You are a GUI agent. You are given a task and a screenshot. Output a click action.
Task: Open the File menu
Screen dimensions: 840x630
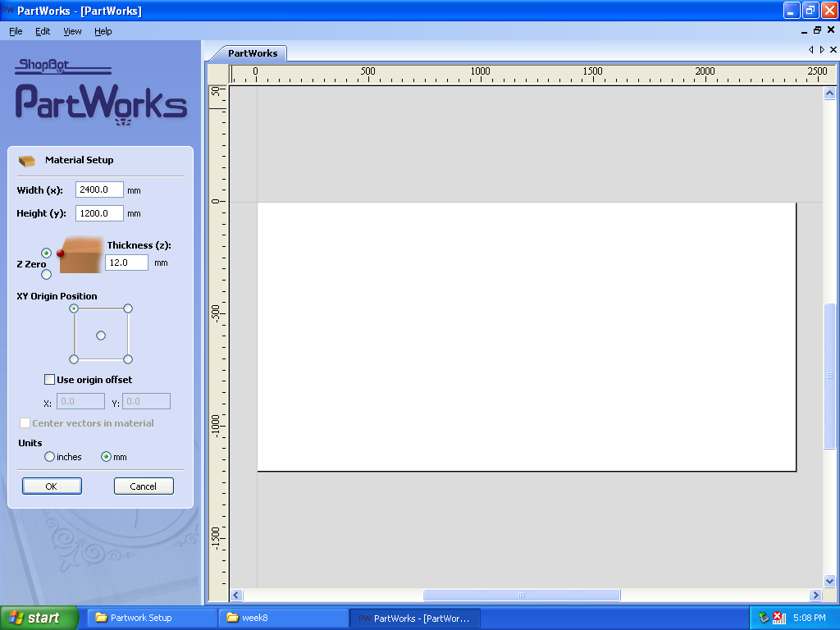16,31
